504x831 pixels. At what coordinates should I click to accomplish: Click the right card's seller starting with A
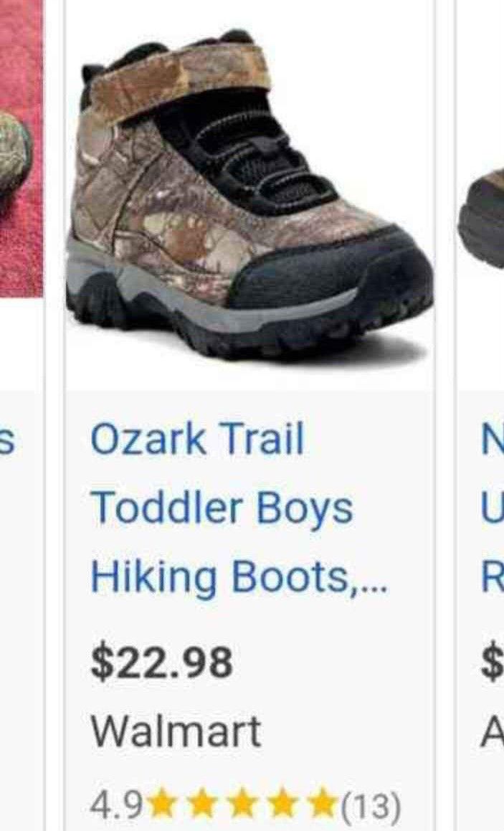[x=493, y=731]
